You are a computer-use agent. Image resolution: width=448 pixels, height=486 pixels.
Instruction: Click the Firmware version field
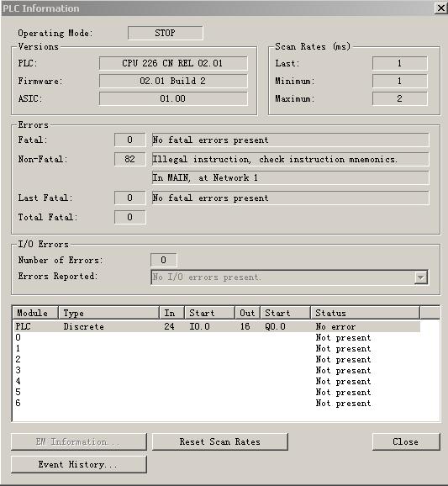pos(173,81)
